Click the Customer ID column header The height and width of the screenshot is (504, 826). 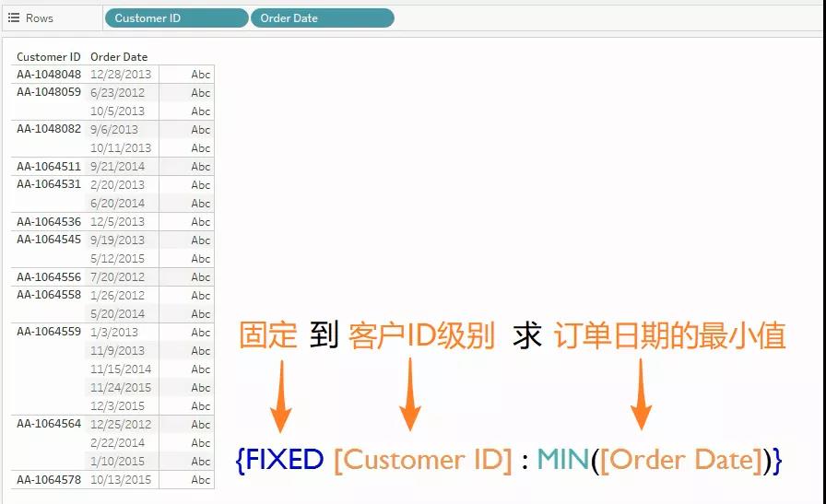point(49,56)
